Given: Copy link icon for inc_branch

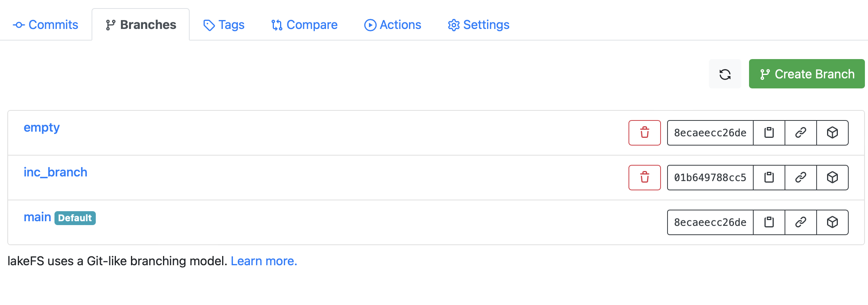Looking at the screenshot, I should pos(800,178).
